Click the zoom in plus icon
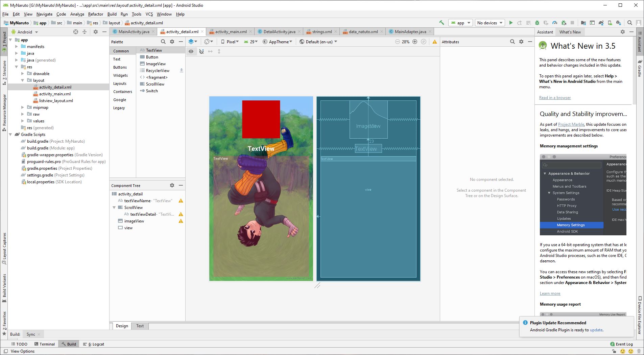The width and height of the screenshot is (644, 355). 415,42
